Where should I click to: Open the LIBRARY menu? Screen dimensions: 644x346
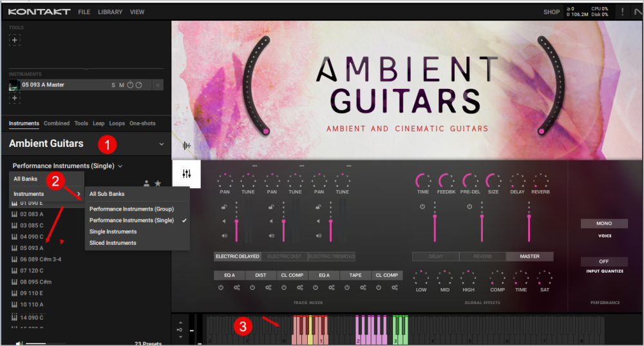tap(110, 12)
